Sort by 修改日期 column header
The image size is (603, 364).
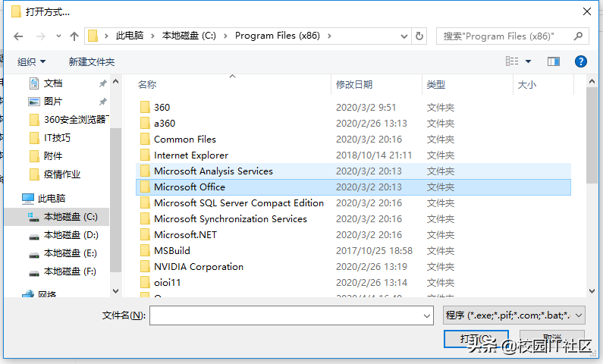coord(354,85)
